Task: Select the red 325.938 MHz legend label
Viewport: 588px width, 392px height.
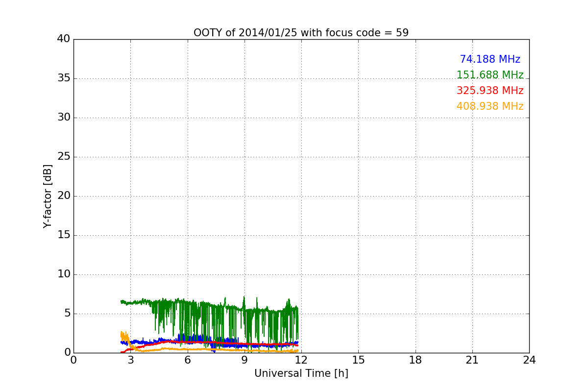Action: click(490, 91)
